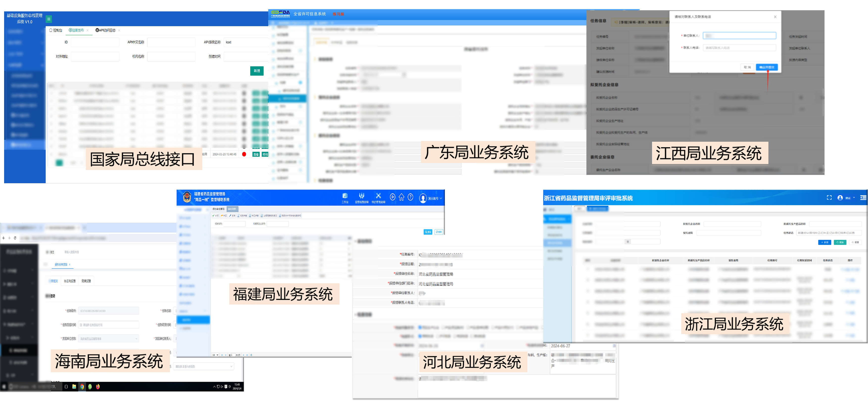
Task: Click the 重置 button in Zhejiang system
Action: [x=855, y=242]
